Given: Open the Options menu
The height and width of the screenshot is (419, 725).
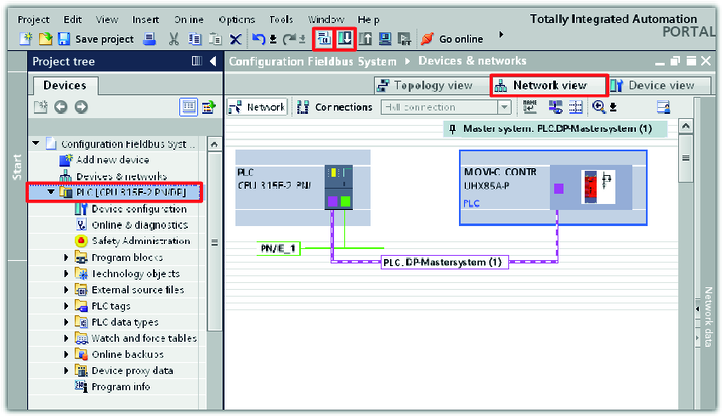Looking at the screenshot, I should point(236,19).
